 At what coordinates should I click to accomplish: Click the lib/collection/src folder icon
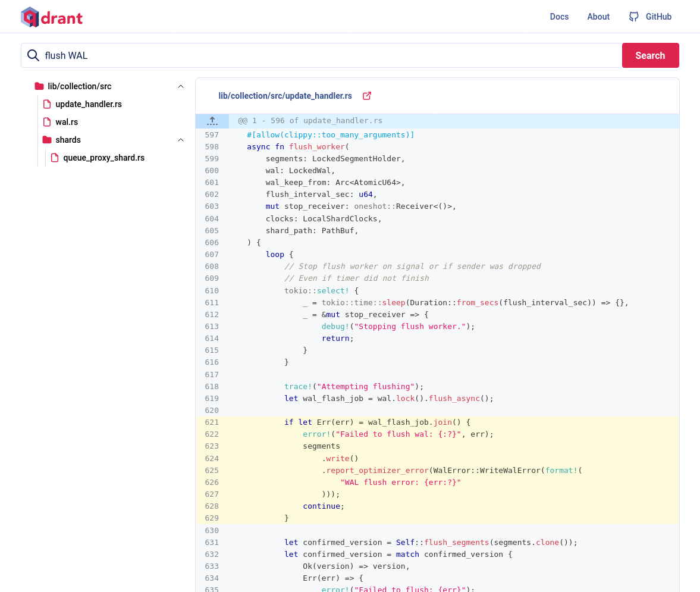click(x=39, y=86)
